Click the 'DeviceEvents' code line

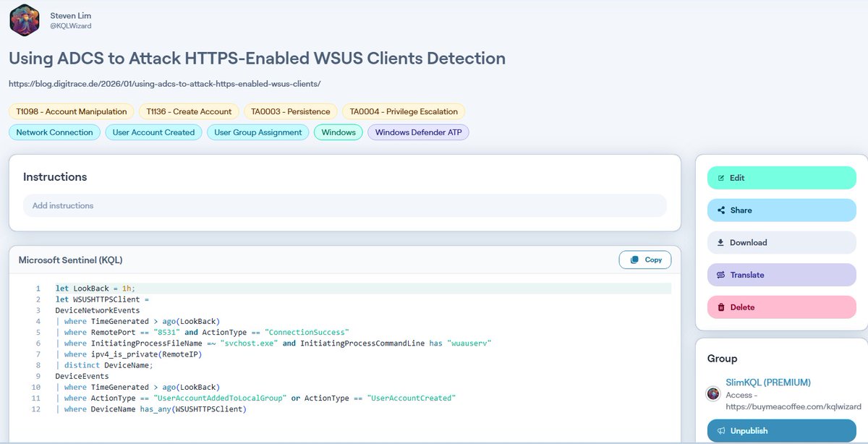[x=82, y=376]
